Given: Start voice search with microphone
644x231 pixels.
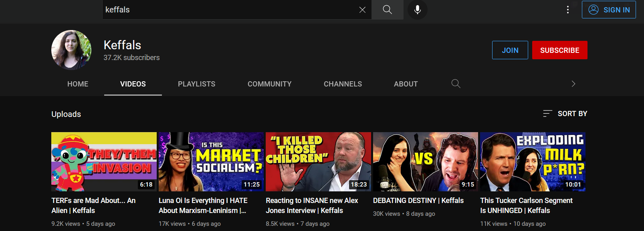Looking at the screenshot, I should click(x=417, y=10).
